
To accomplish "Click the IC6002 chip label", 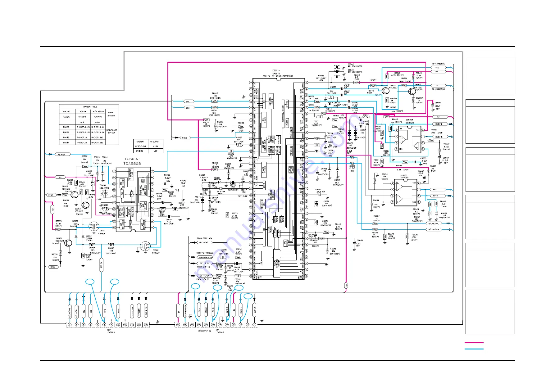I will [x=132, y=159].
